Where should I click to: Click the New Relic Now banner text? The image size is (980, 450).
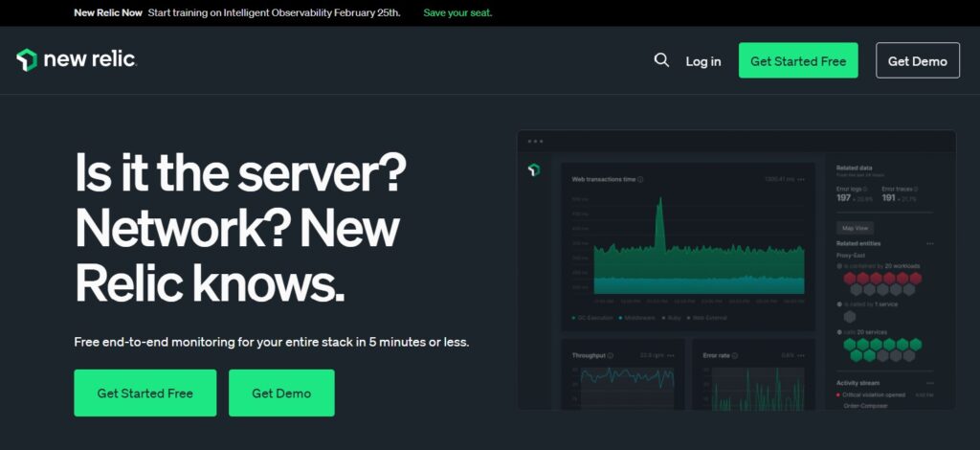point(108,12)
